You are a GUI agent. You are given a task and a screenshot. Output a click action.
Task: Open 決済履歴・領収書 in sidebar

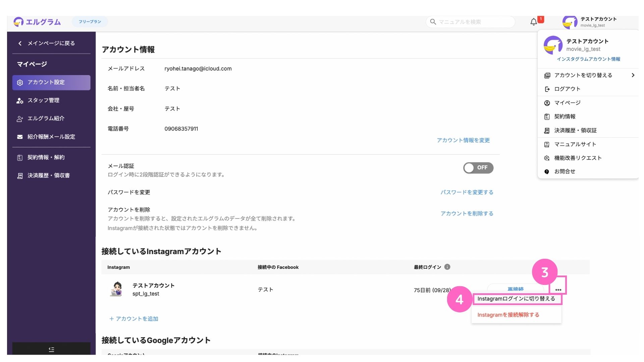click(48, 175)
